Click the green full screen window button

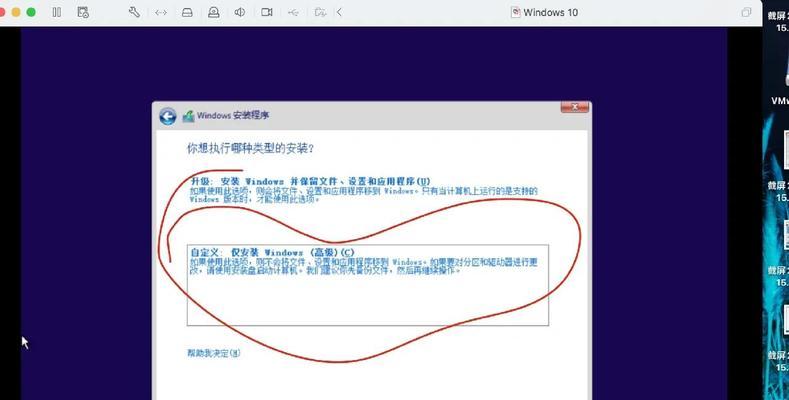pyautogui.click(x=31, y=13)
